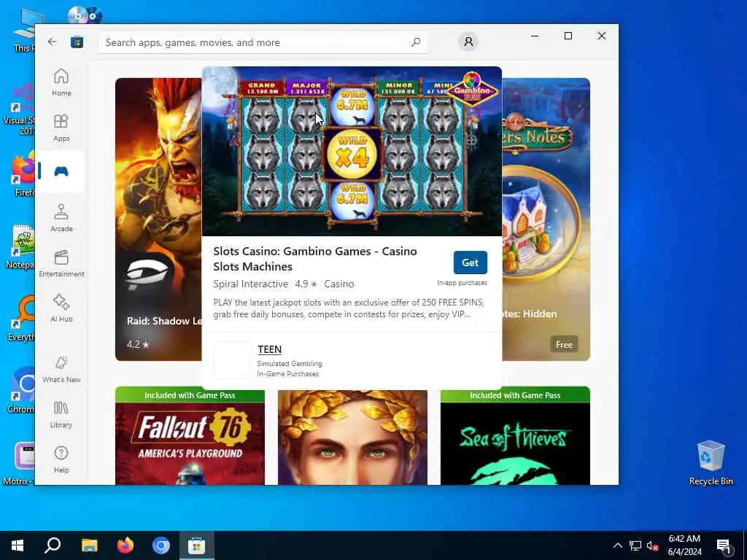747x560 pixels.
Task: Open the laurel-crowned face game tile
Action: 352,437
